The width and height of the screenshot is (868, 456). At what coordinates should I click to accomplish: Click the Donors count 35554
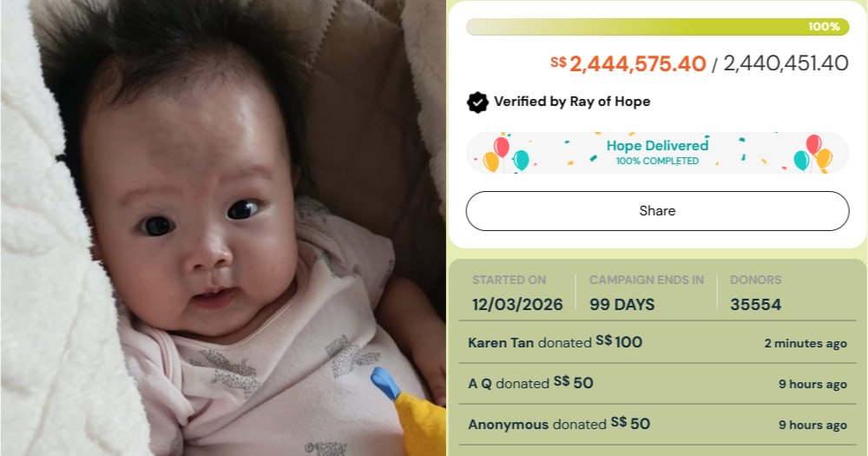[x=755, y=304]
